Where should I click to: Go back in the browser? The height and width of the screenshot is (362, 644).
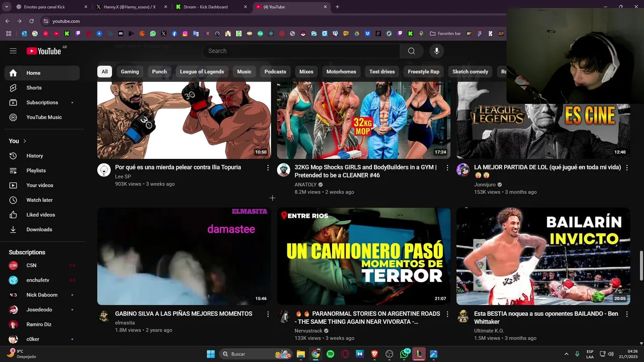tap(8, 21)
